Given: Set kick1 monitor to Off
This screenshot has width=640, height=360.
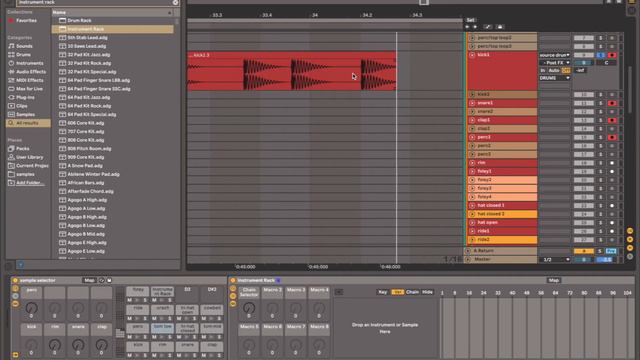Looking at the screenshot, I should (x=566, y=71).
